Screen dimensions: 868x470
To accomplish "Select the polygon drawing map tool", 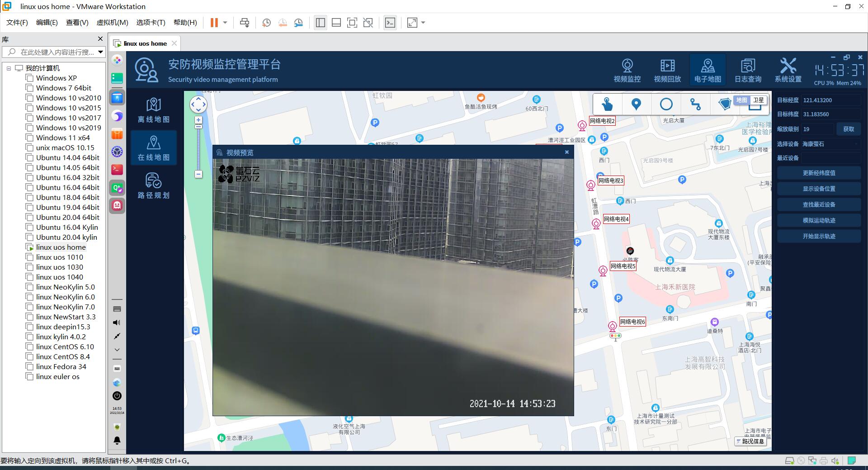I will (x=725, y=104).
